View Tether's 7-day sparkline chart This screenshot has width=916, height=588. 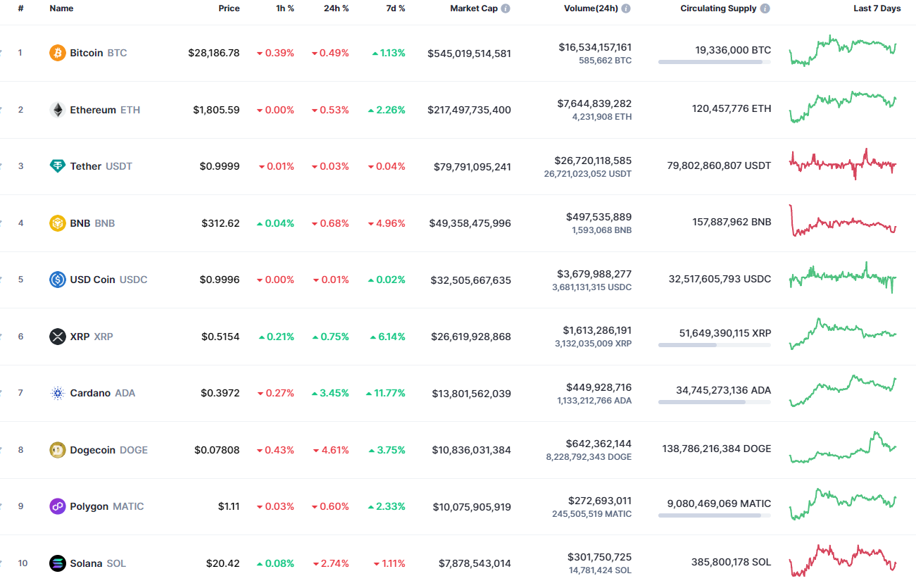click(x=843, y=165)
